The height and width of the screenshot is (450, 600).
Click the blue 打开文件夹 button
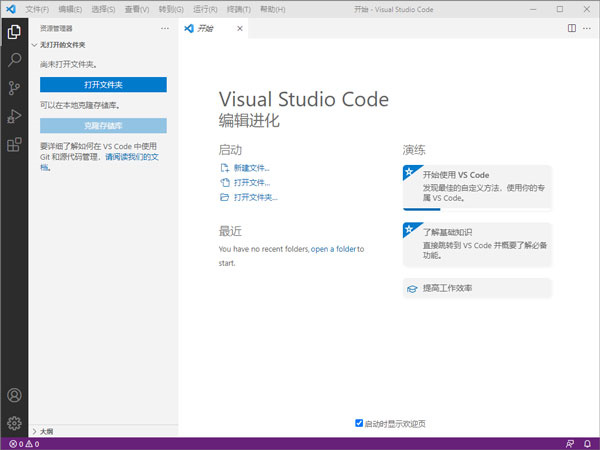[103, 85]
